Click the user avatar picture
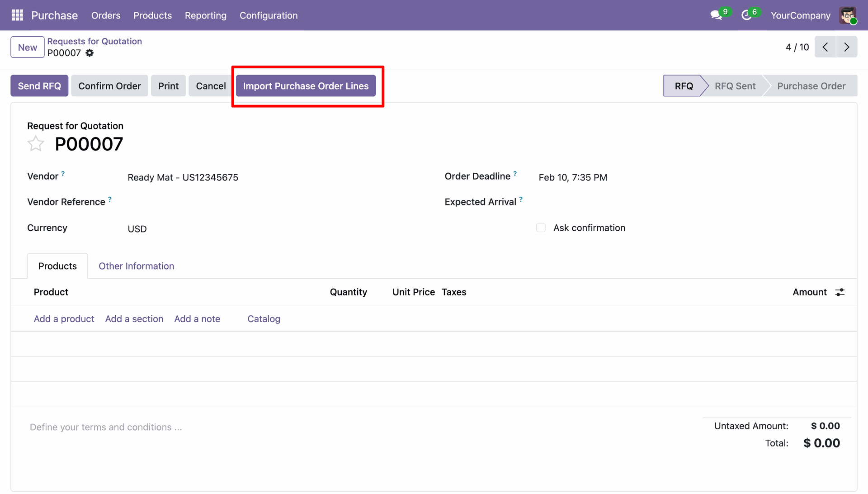 [847, 15]
